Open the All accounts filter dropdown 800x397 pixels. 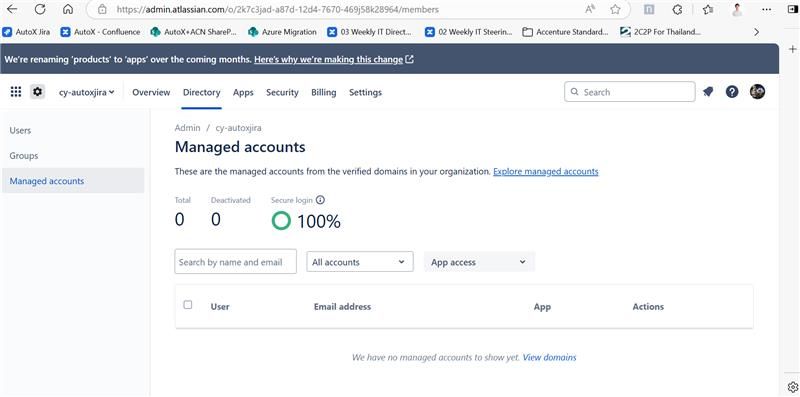[x=360, y=262]
